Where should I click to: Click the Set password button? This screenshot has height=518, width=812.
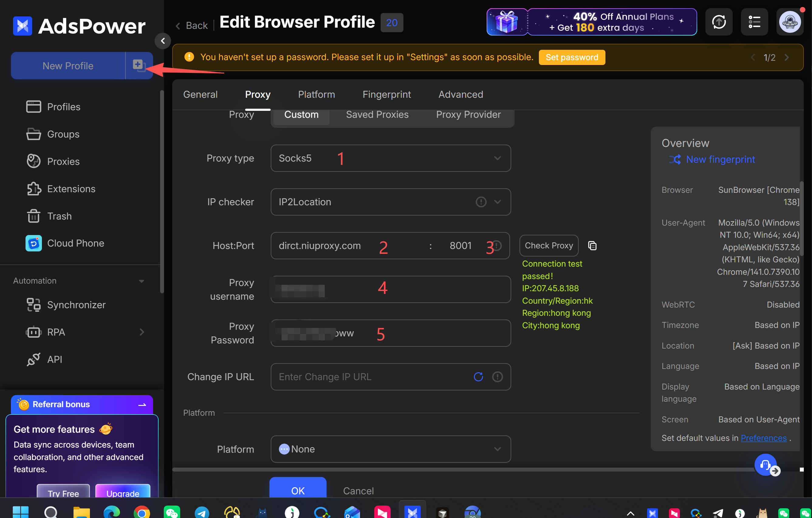(x=572, y=57)
